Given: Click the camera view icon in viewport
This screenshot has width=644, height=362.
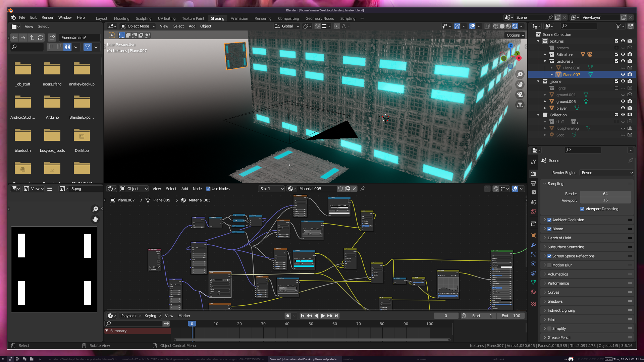Looking at the screenshot, I should (x=520, y=95).
